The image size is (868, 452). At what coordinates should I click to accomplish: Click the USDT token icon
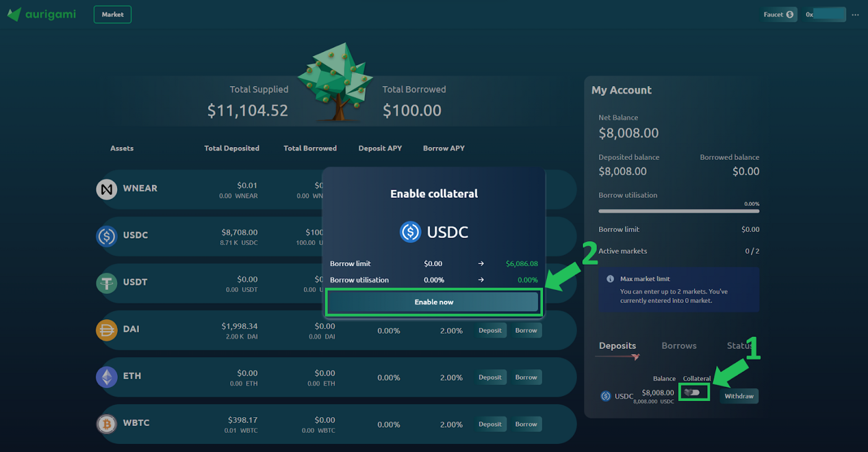(x=107, y=283)
